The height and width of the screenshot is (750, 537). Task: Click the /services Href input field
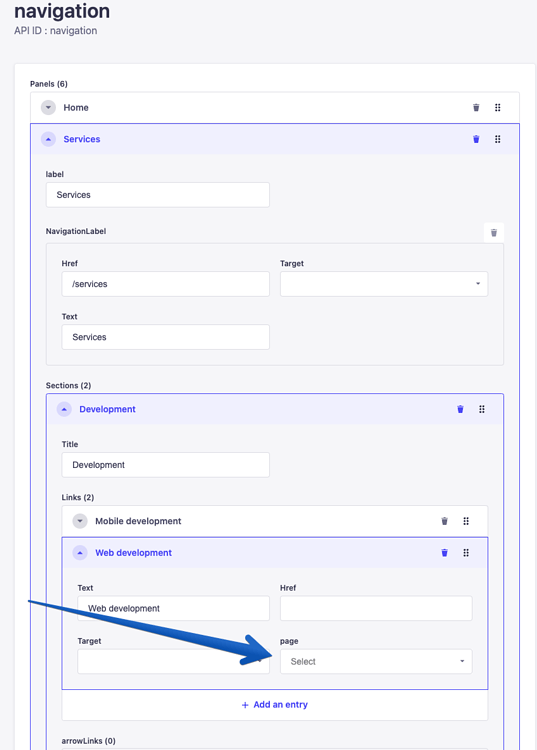click(x=165, y=284)
